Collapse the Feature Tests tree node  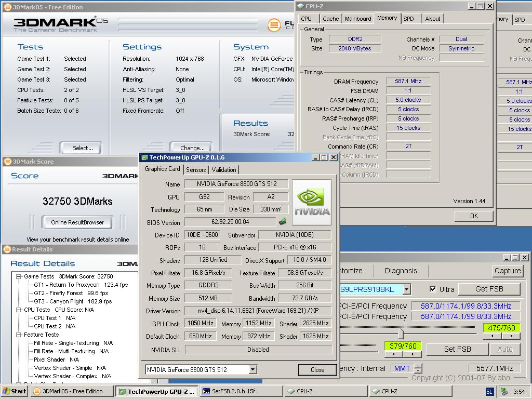click(19, 335)
